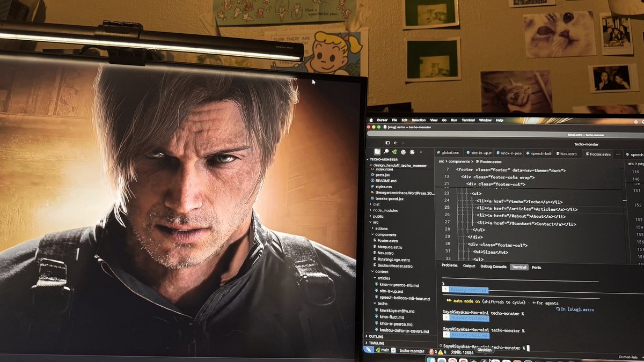Screen dimensions: 644x362
Task: Click the src breadcrumb segment
Action: coord(441,161)
